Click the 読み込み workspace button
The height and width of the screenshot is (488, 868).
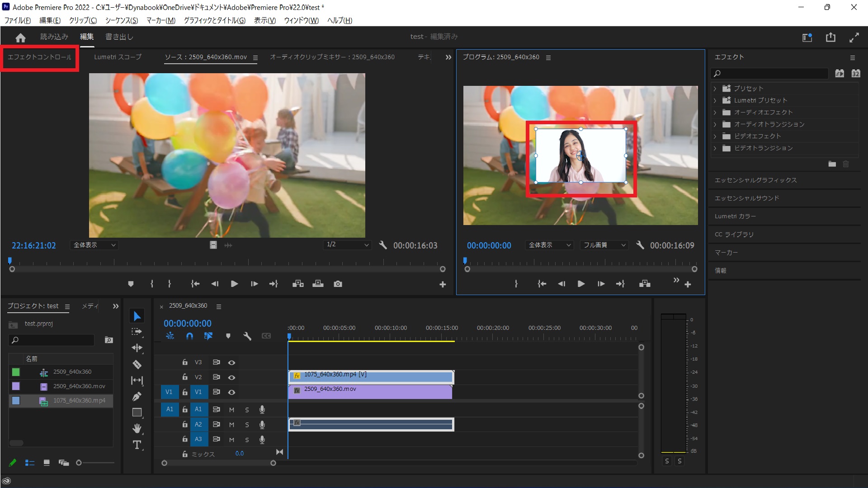54,37
